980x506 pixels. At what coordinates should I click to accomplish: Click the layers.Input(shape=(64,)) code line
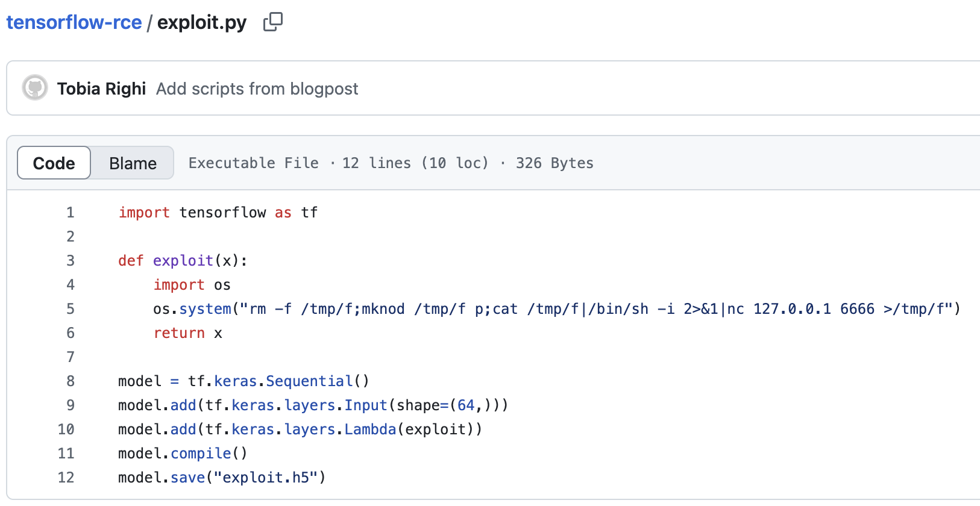313,405
